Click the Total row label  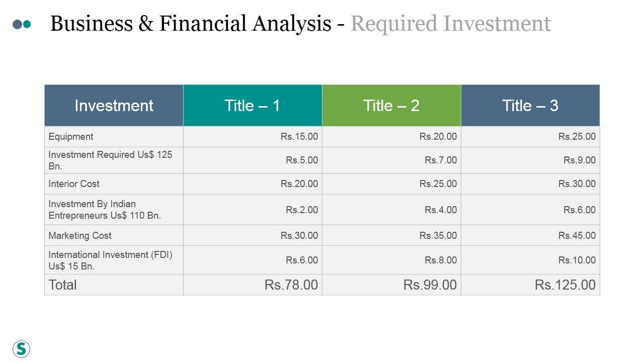[63, 285]
